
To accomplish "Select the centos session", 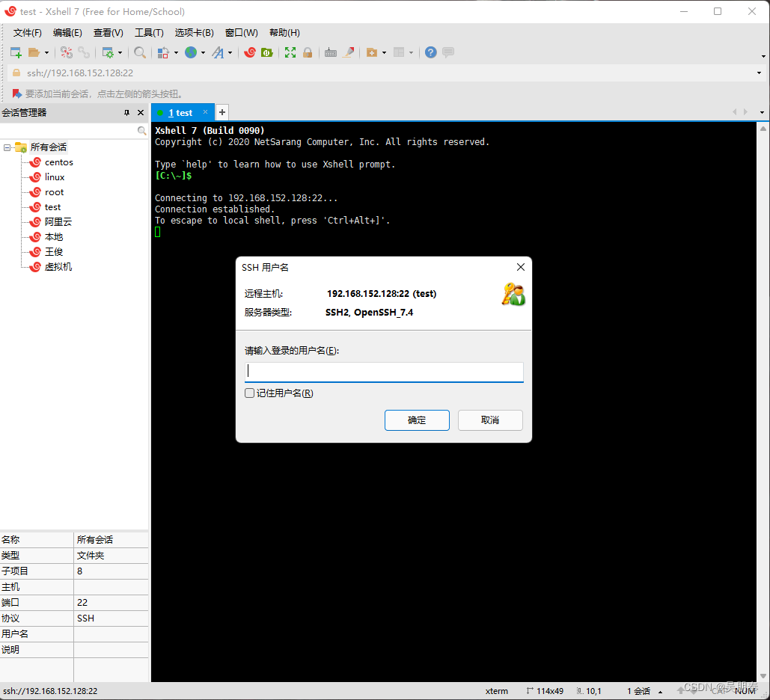I will click(52, 162).
